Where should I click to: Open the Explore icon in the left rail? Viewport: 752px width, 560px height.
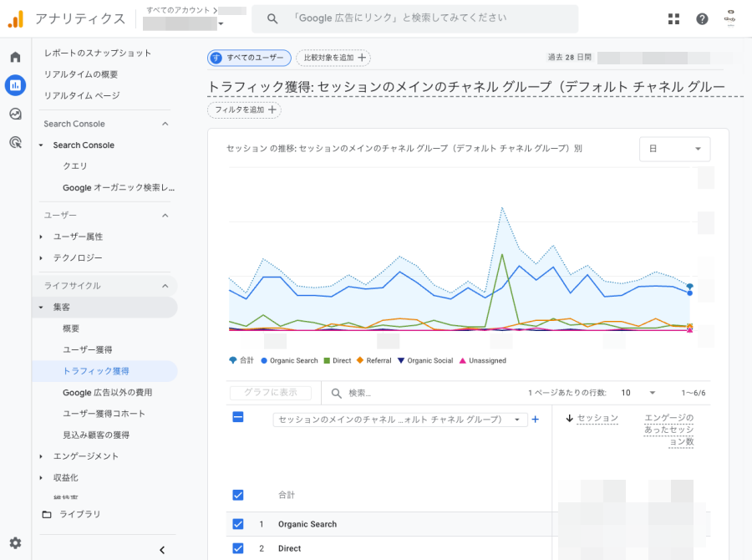click(15, 114)
